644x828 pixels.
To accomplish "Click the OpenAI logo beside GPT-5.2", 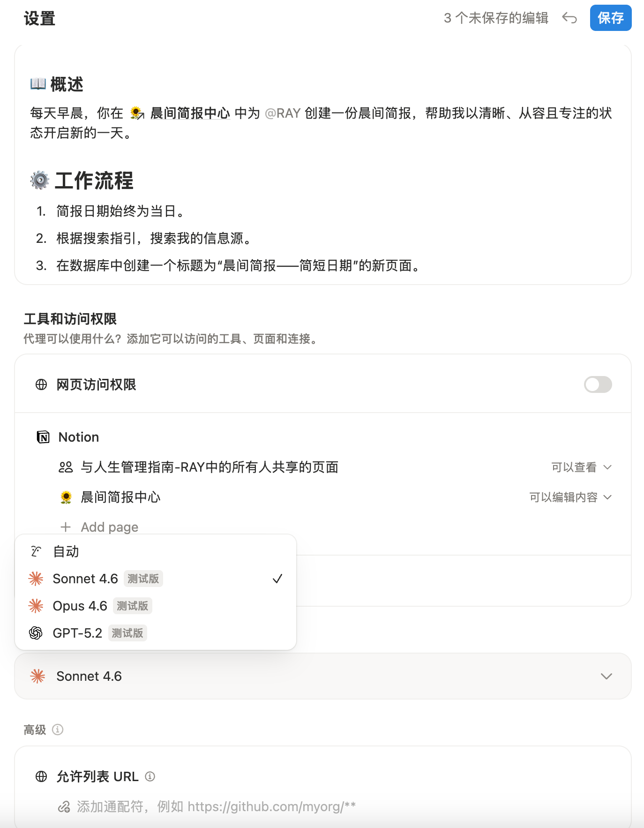I will (36, 633).
